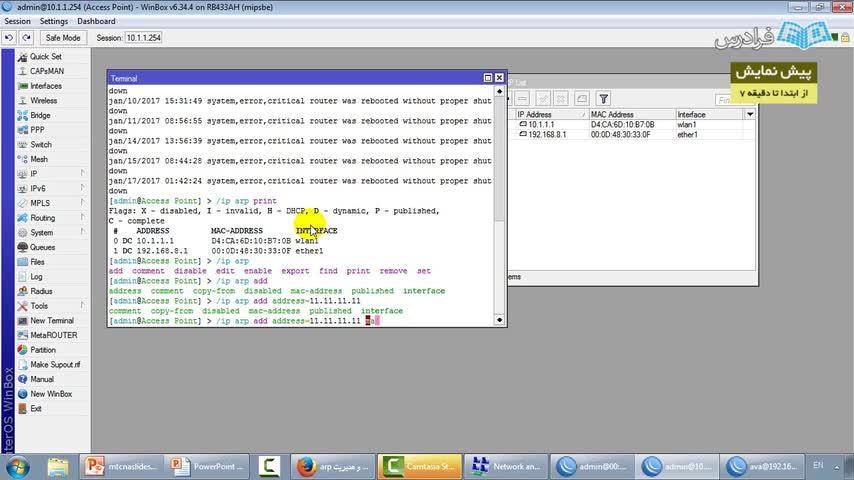Click Make Supout.rif in sidebar
854x480 pixels.
tap(54, 365)
